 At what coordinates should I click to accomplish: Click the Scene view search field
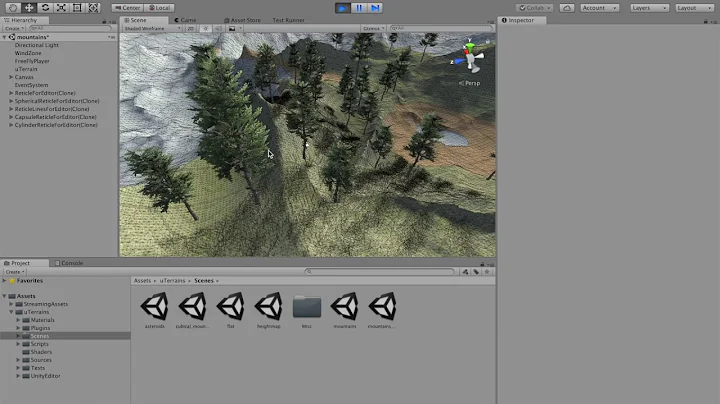coord(440,28)
